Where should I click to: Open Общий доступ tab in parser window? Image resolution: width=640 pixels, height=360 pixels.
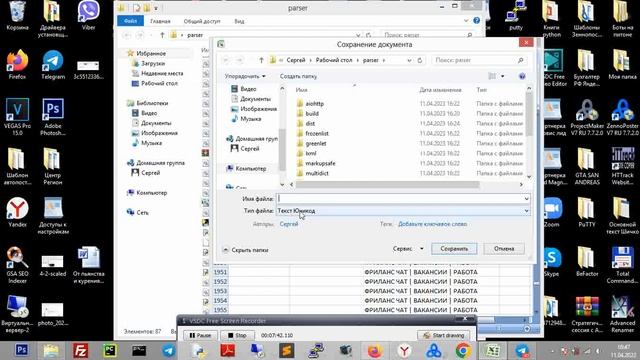(x=202, y=21)
